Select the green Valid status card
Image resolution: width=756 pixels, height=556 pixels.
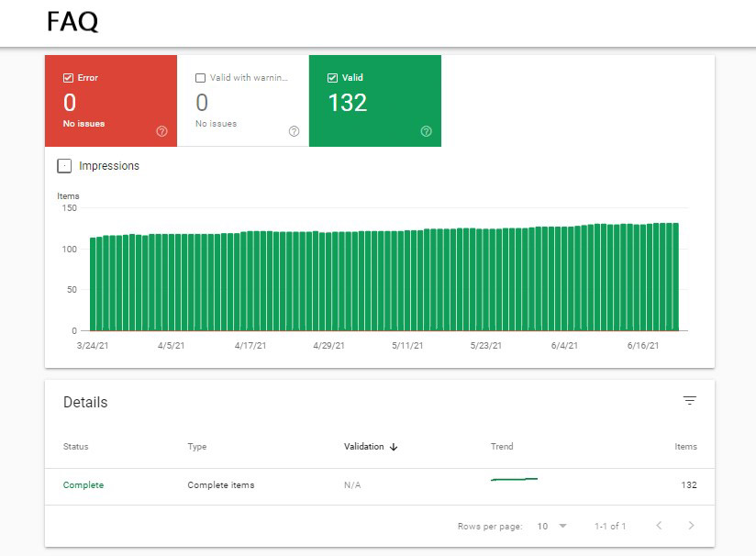pyautogui.click(x=374, y=101)
